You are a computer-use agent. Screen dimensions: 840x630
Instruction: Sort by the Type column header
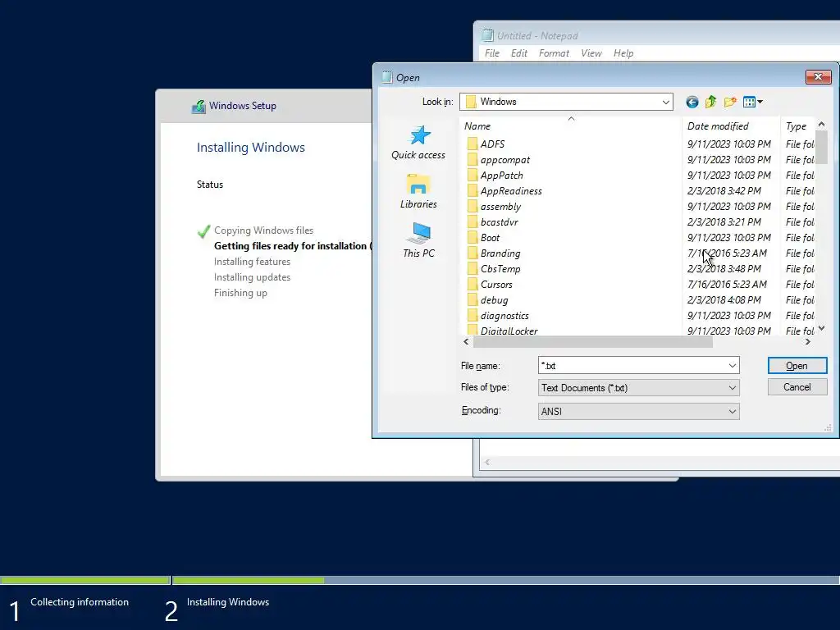coord(797,126)
